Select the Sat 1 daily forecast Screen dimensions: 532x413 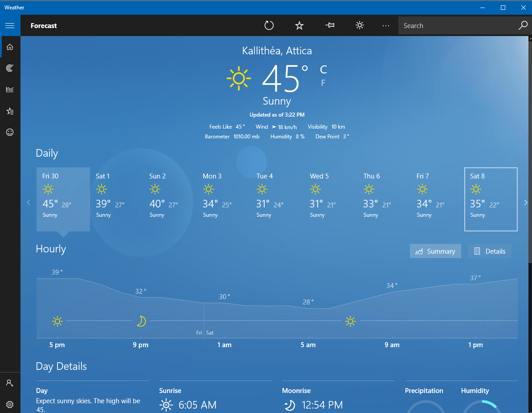117,199
